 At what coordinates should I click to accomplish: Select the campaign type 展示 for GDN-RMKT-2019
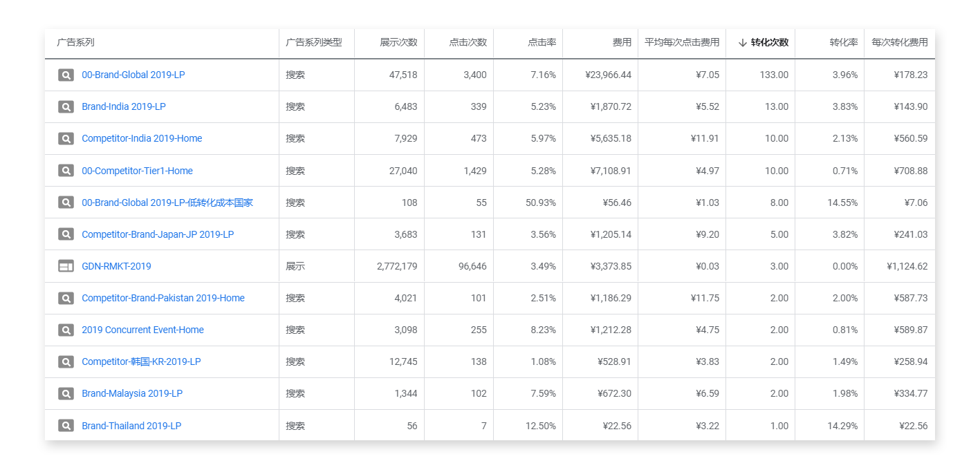(x=295, y=266)
